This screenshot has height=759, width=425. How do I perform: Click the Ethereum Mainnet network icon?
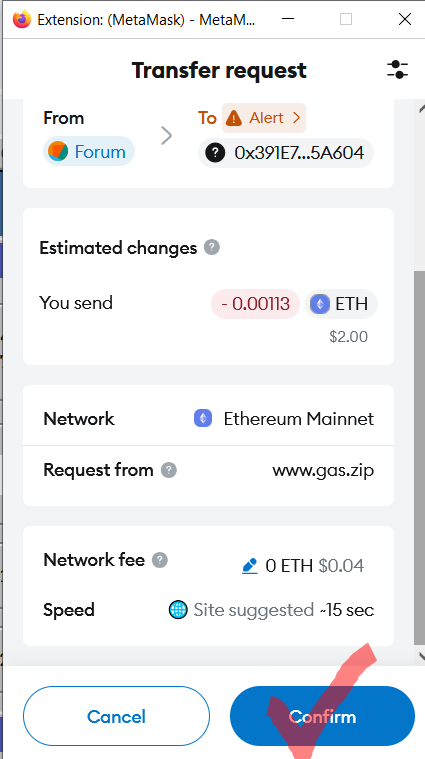tap(203, 418)
